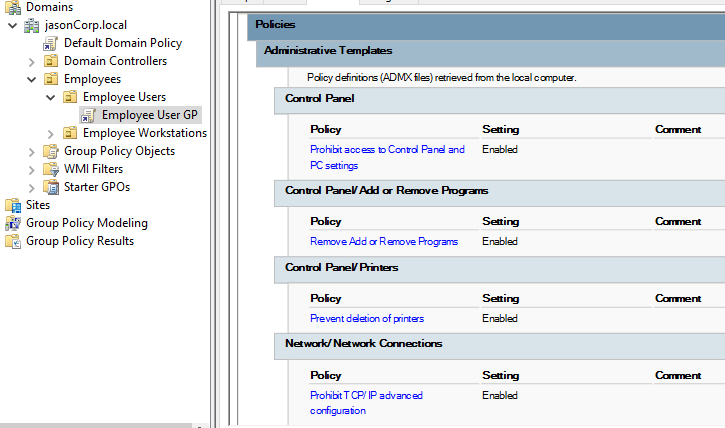
Task: Open Prevent deletion of printers link
Action: (367, 318)
